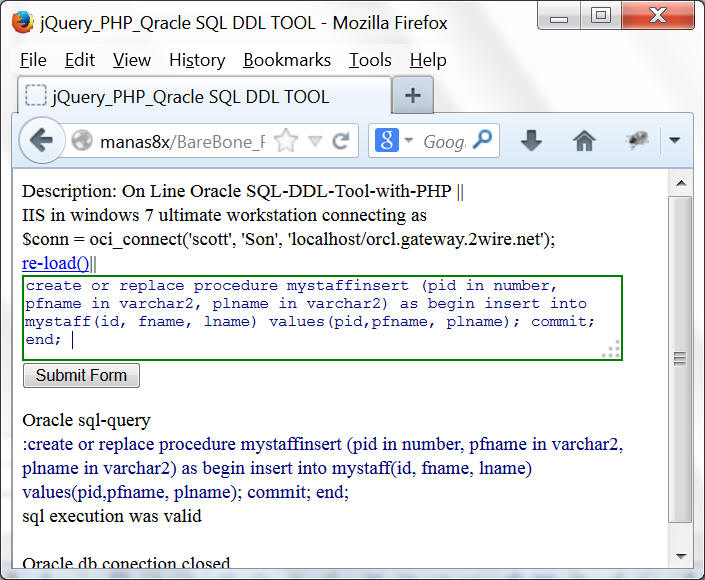
Task: Click inside the SQL query textarea
Action: (x=322, y=318)
